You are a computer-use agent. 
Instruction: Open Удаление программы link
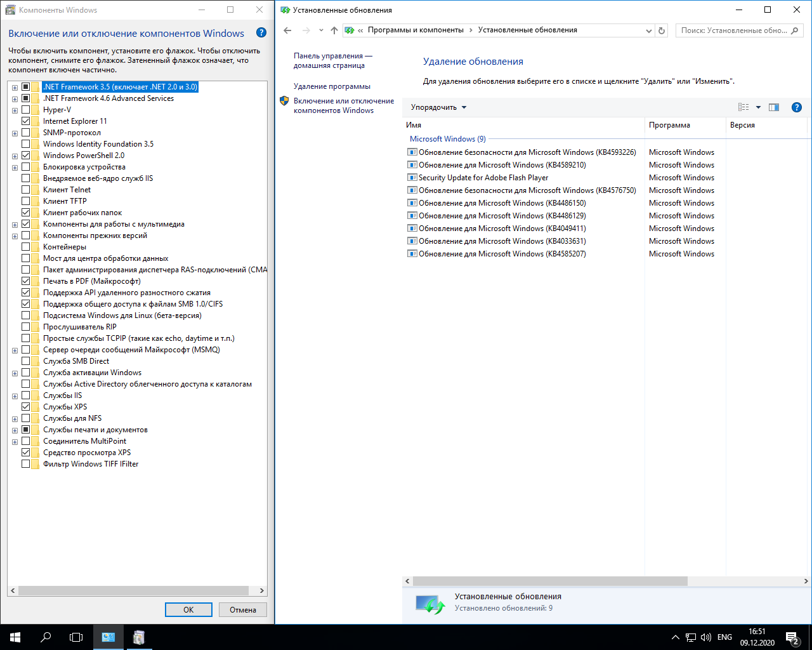point(332,86)
